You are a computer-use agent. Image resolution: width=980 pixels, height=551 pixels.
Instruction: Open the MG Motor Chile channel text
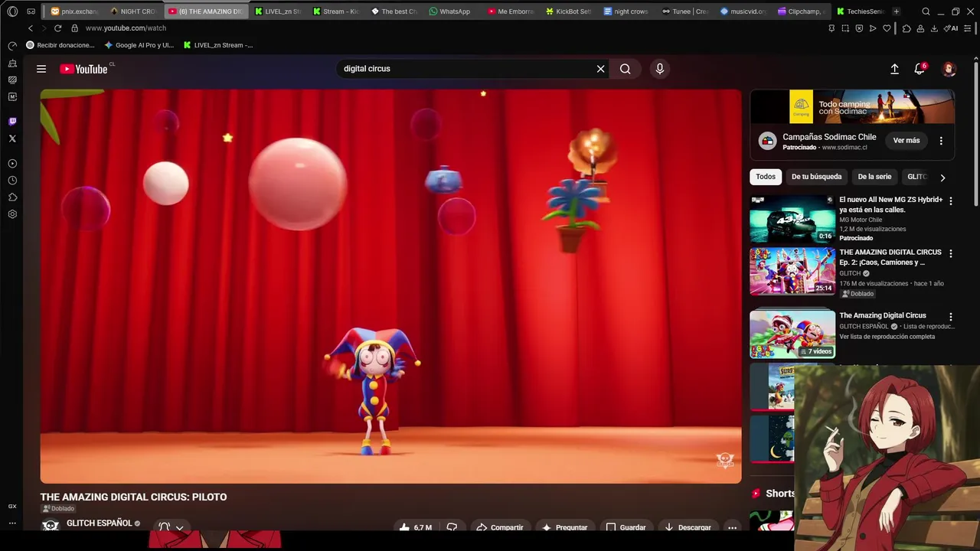[x=861, y=220]
